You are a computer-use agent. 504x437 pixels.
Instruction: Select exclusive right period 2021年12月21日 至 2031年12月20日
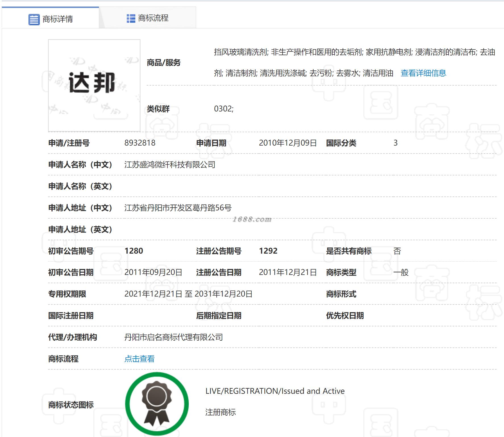pos(188,294)
